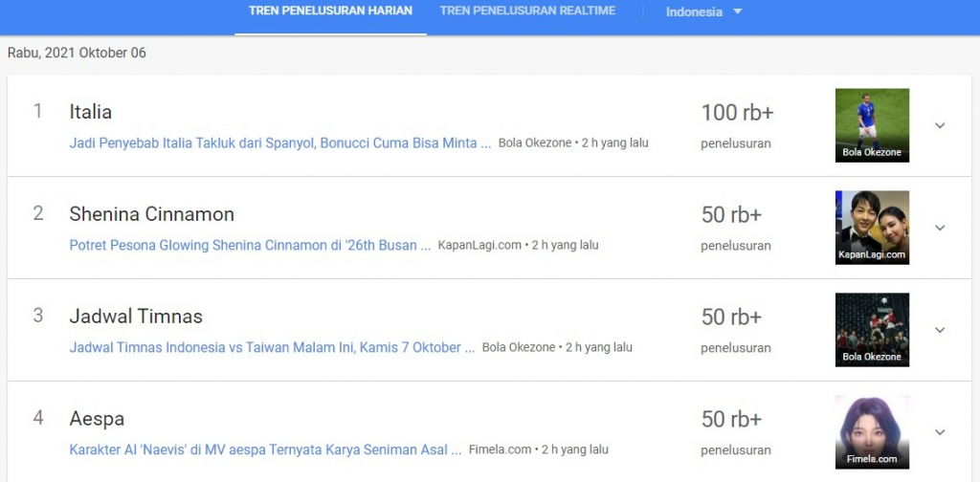Open the Indonesia country dropdown
This screenshot has width=980, height=482.
[703, 11]
